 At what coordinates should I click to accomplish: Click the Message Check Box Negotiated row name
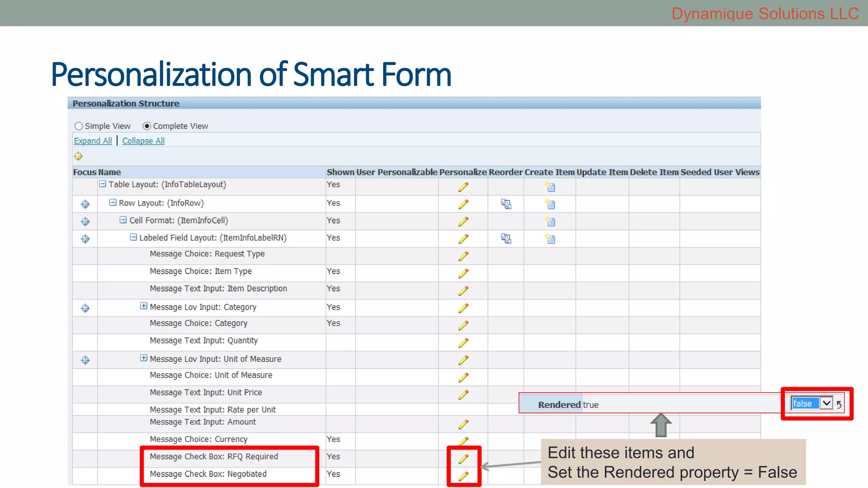coord(208,474)
